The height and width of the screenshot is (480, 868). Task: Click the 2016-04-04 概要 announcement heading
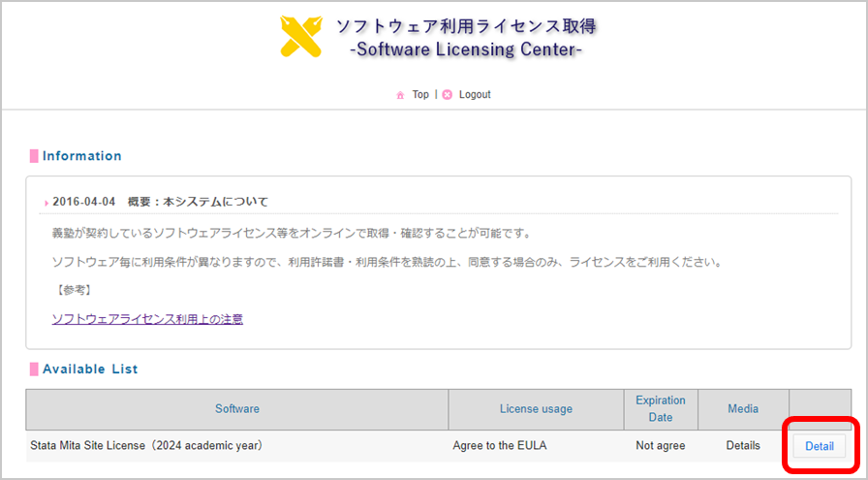[x=160, y=202]
